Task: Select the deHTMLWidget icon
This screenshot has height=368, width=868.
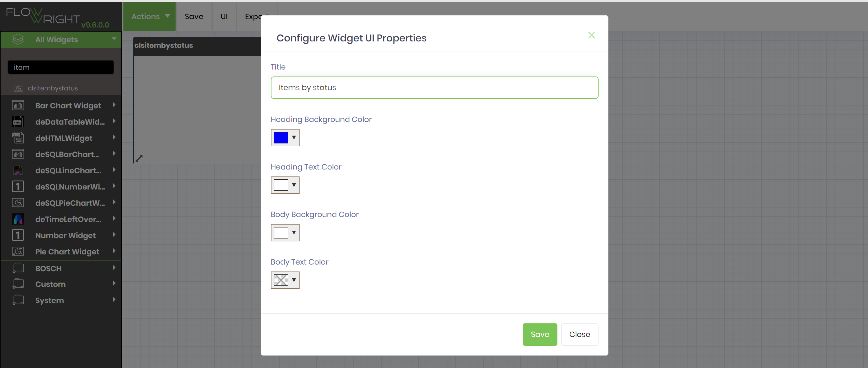Action: [18, 138]
